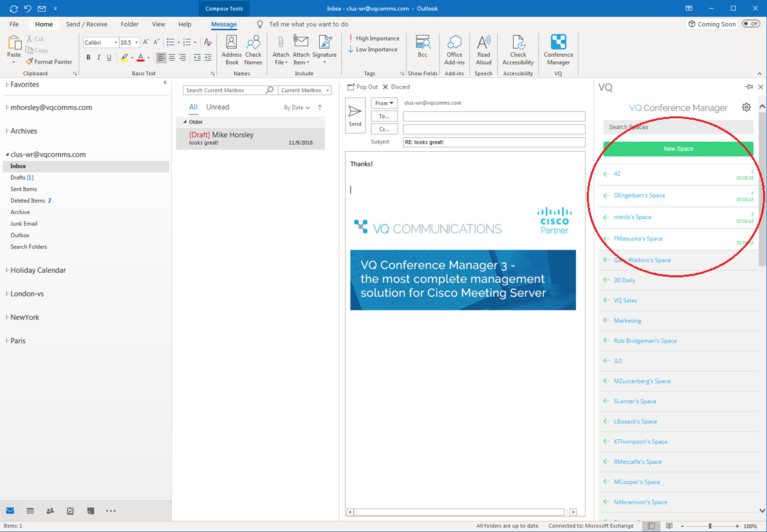
Task: Send the reply message
Action: coord(355,115)
